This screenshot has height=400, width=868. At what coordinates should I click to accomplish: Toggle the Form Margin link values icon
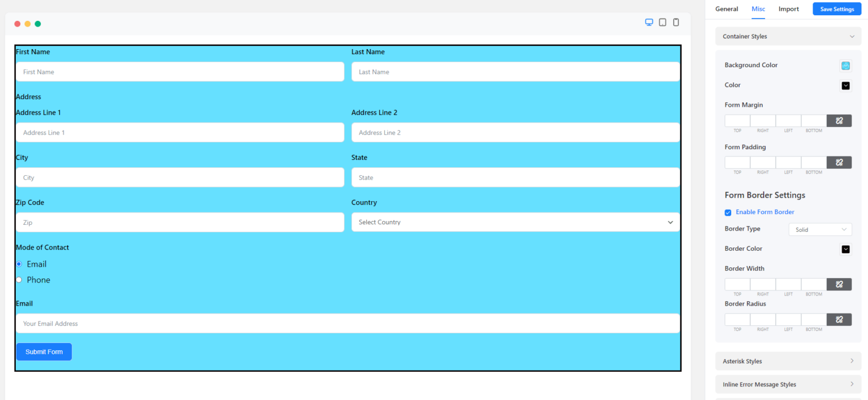(839, 120)
